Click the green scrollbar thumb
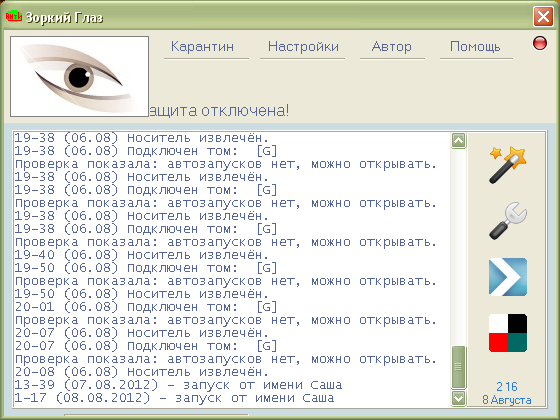 [x=458, y=367]
